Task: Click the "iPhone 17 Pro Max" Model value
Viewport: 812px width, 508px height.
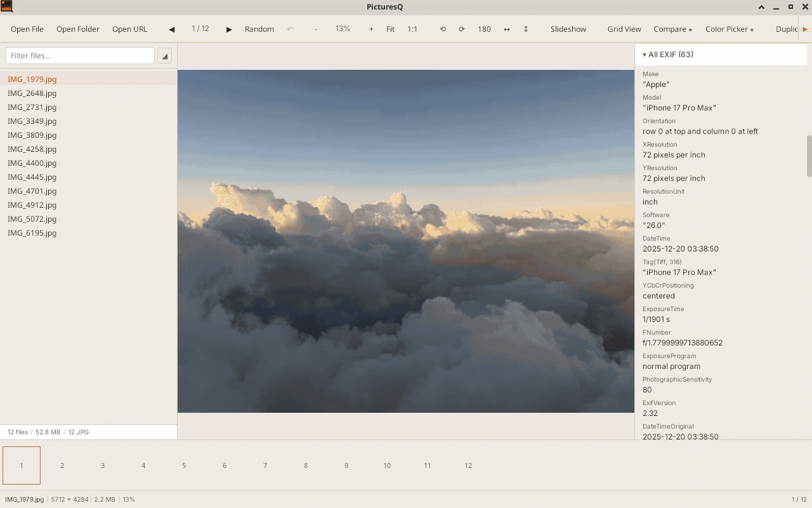Action: pos(679,108)
